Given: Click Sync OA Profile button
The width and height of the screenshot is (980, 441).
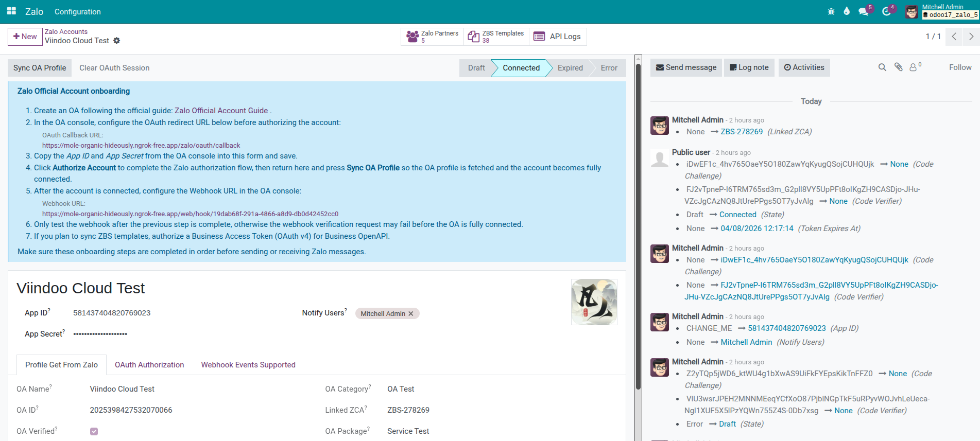Looking at the screenshot, I should tap(40, 68).
